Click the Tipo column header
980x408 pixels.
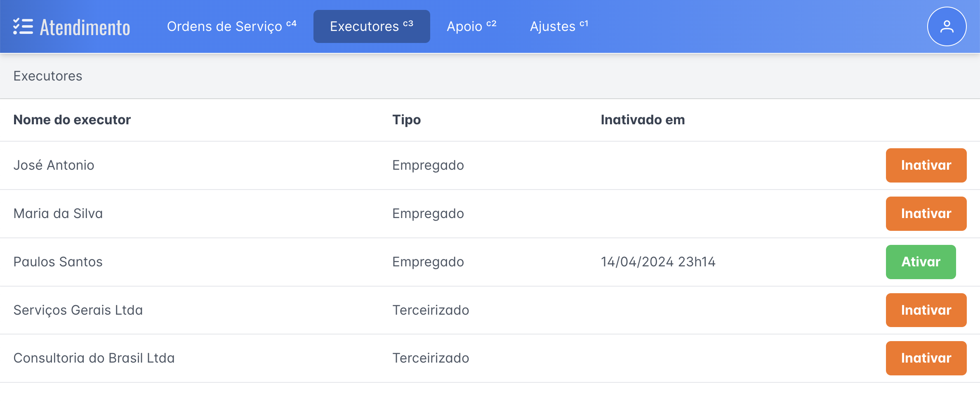pyautogui.click(x=407, y=120)
